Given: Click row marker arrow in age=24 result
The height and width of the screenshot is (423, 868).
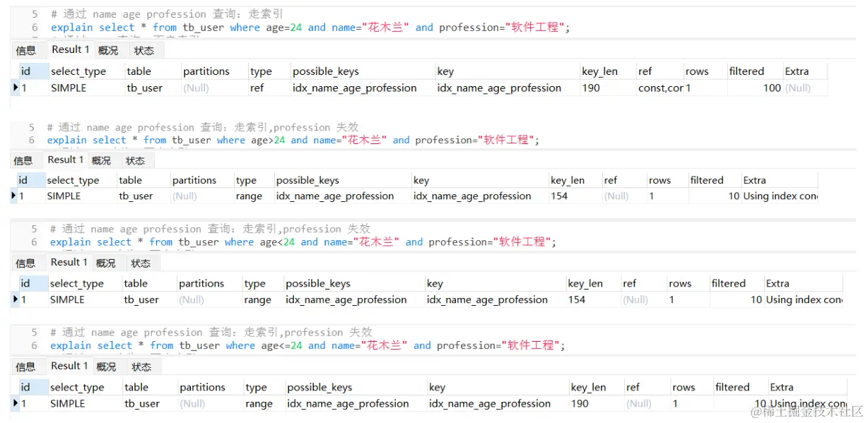Looking at the screenshot, I should coord(16,88).
